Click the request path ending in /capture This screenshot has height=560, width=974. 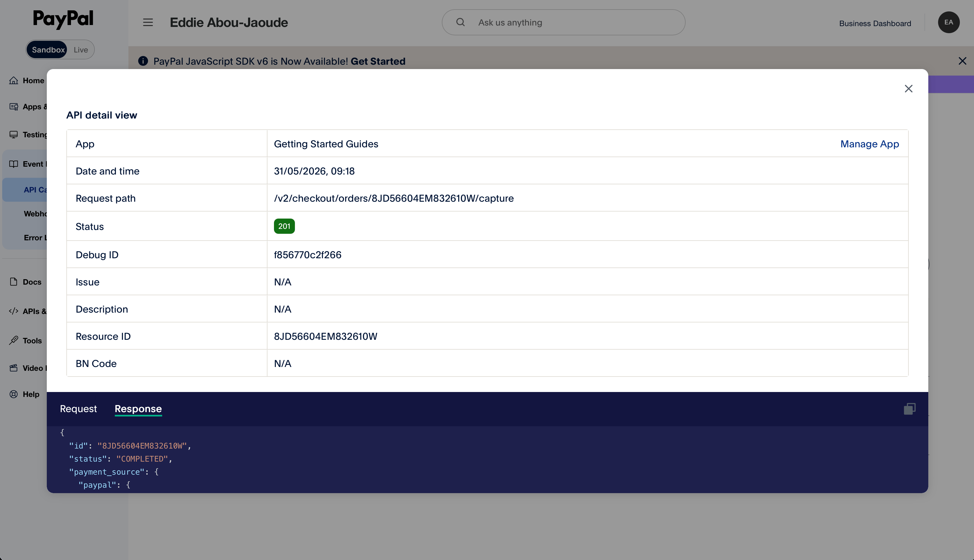pos(394,198)
